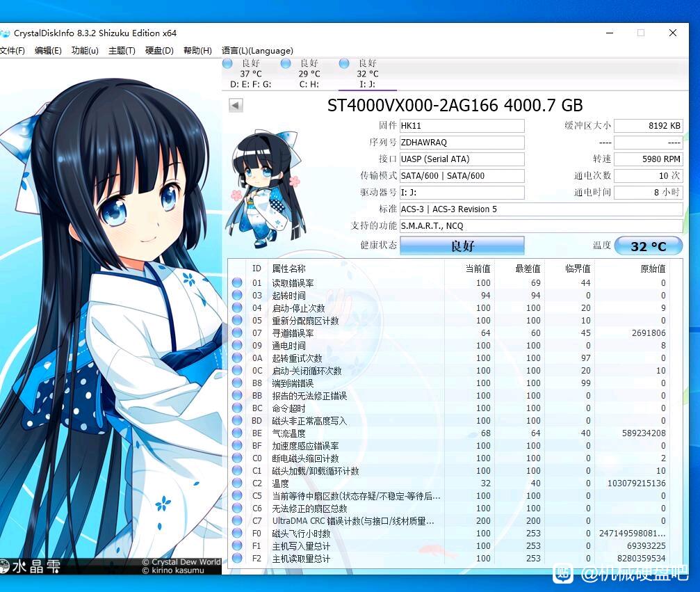Click the status orb for row B8 端到端错误

coord(237,383)
